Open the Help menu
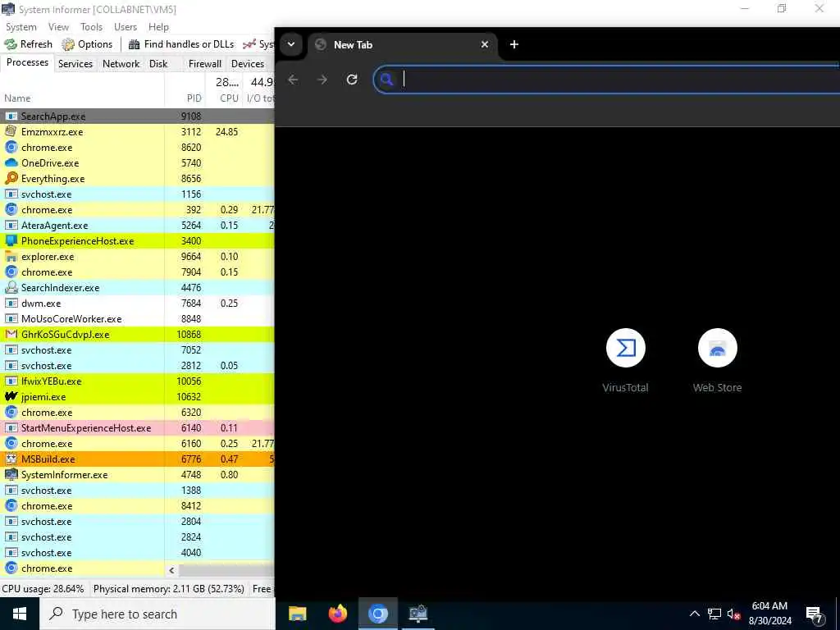 click(x=158, y=27)
